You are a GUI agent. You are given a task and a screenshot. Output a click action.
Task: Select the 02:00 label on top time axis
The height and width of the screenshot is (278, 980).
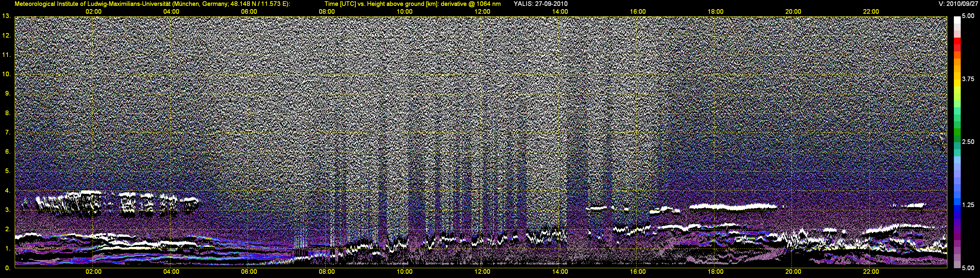click(x=93, y=12)
